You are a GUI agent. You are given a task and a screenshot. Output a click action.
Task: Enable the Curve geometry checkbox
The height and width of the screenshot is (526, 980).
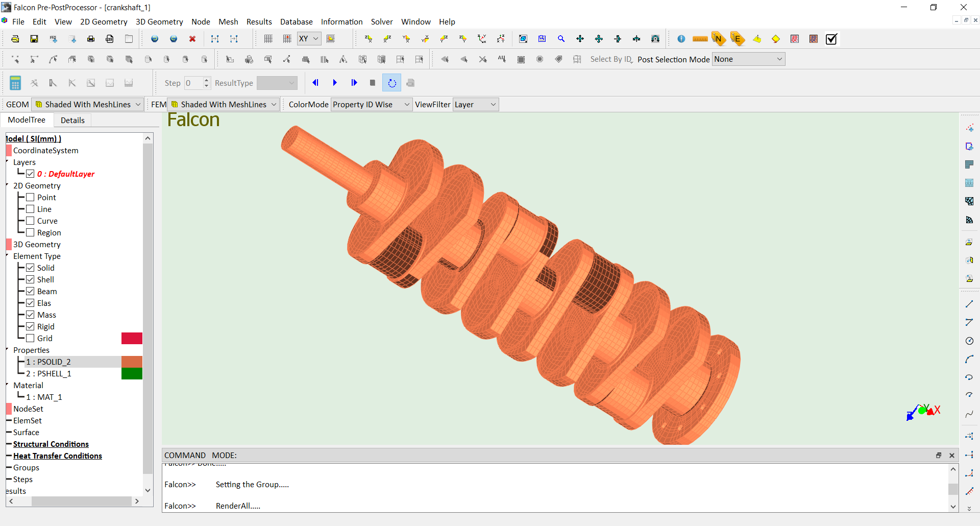(x=30, y=221)
